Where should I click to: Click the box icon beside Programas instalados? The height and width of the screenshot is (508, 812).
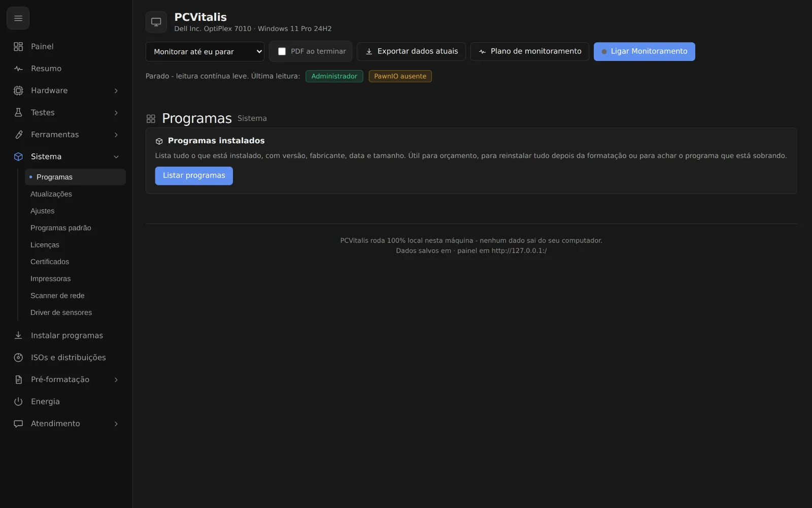pyautogui.click(x=159, y=141)
